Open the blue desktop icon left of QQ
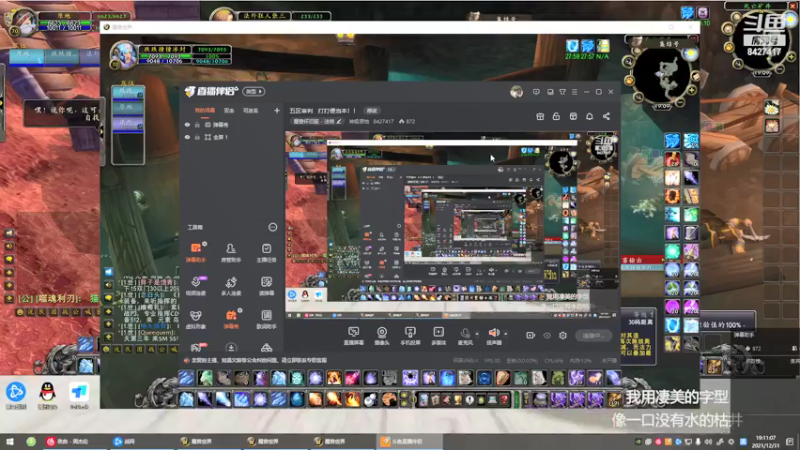This screenshot has height=450, width=800. click(16, 394)
